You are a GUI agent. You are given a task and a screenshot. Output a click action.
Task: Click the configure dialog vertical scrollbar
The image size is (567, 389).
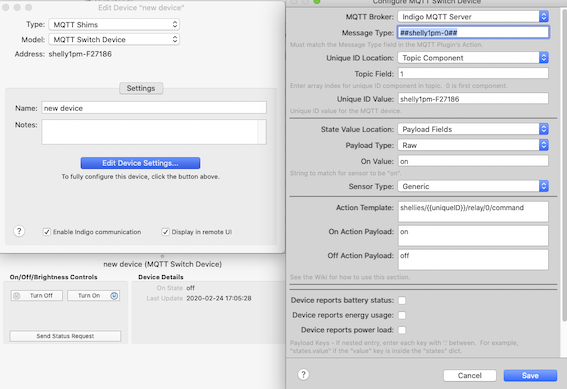tap(564, 166)
